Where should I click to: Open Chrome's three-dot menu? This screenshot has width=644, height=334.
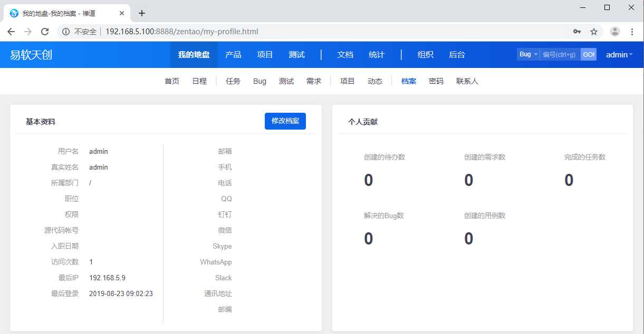pos(632,31)
